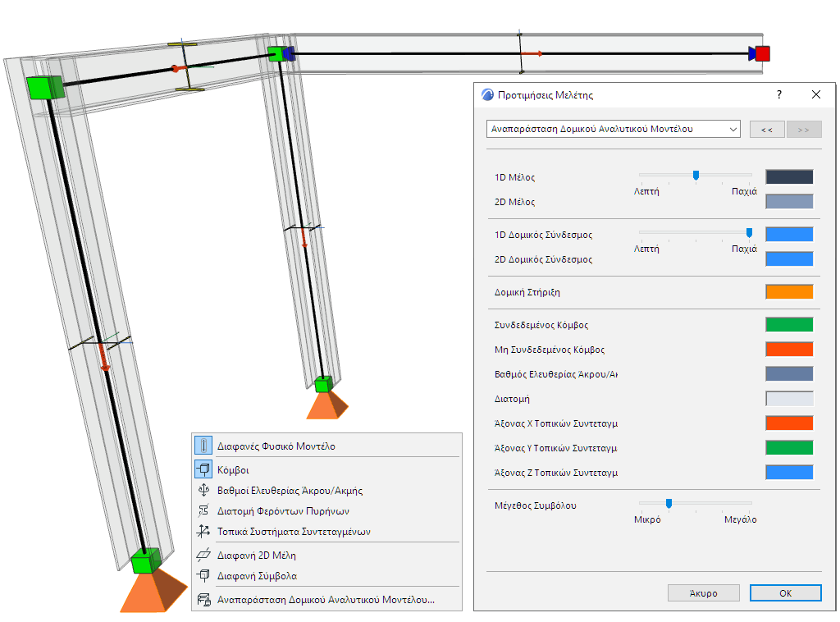The height and width of the screenshot is (622, 840).
Task: Choose Διαφανή Σύμβολα menu entry
Action: (326, 576)
